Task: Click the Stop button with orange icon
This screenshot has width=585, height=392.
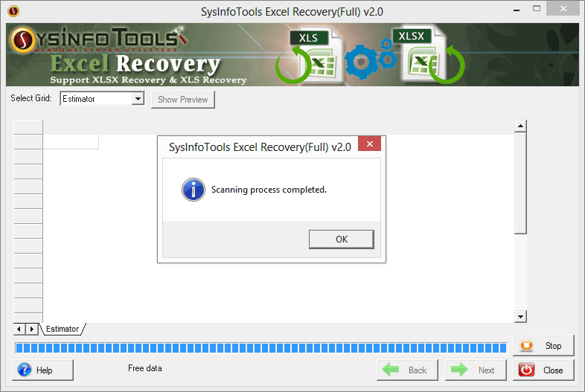Action: (543, 345)
